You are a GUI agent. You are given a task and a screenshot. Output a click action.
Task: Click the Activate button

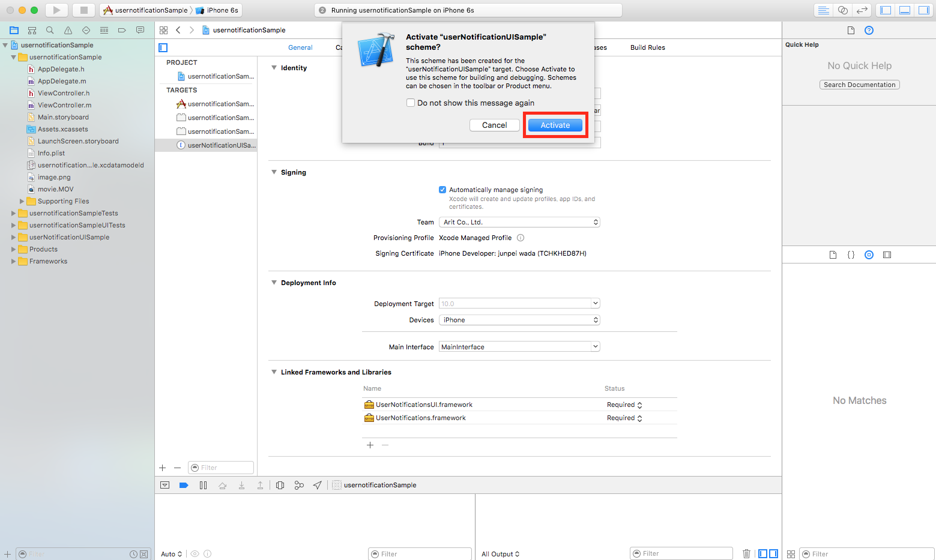tap(555, 125)
